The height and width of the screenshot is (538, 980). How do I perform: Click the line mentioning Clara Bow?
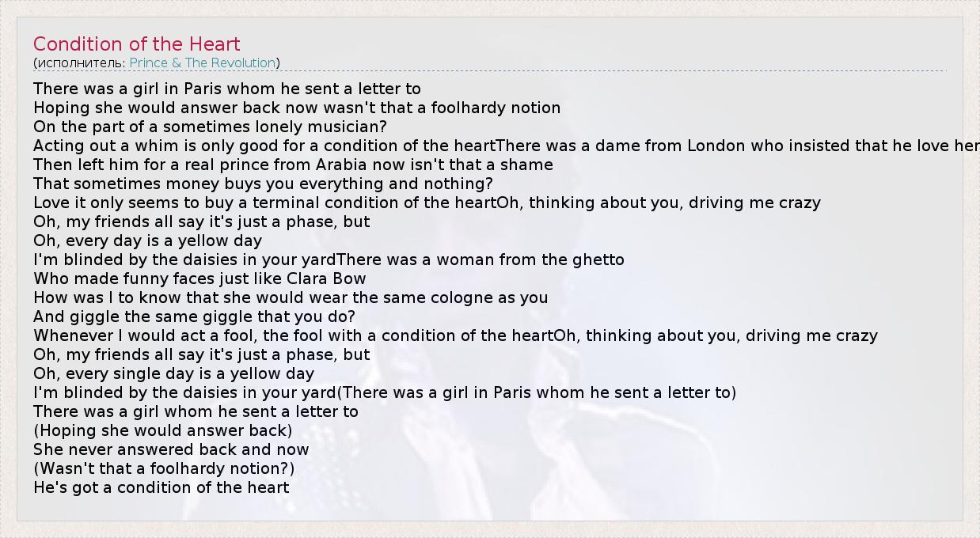click(x=199, y=278)
